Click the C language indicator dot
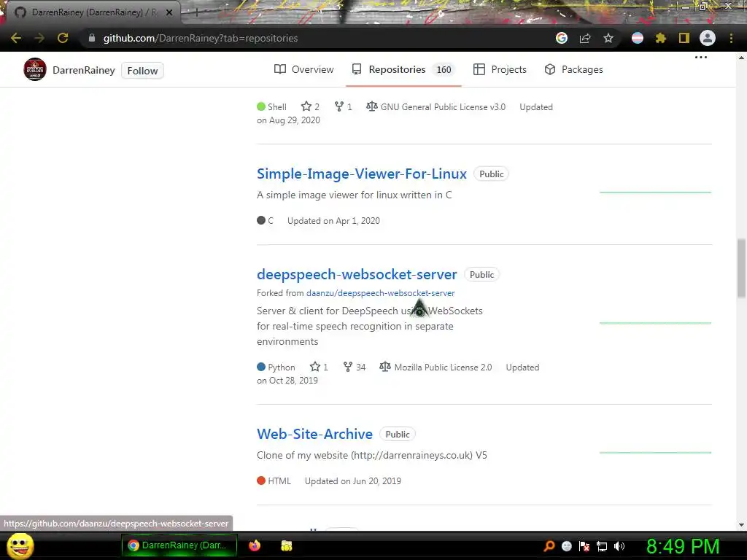Viewport: 747px width, 560px height. pos(261,220)
